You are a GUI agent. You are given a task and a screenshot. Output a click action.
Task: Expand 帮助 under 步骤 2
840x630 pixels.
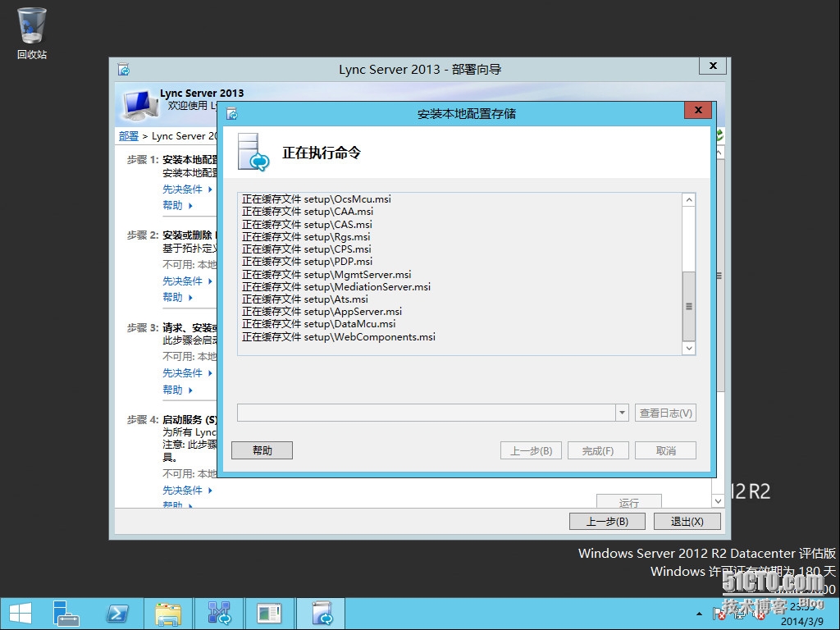(177, 297)
